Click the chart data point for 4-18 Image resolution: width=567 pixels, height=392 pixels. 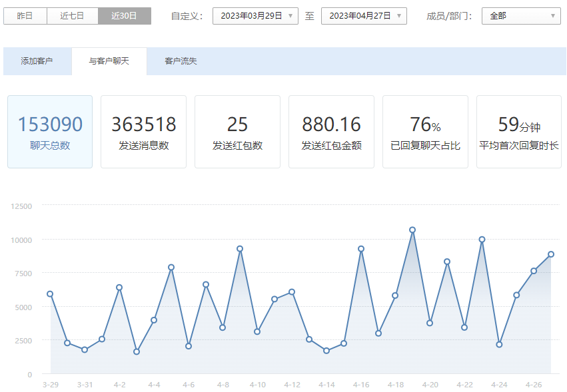click(395, 295)
